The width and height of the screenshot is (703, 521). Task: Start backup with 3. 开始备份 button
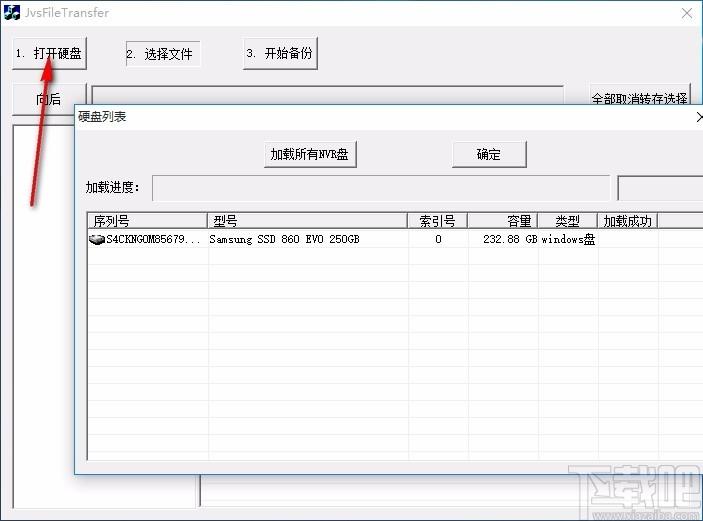point(280,54)
